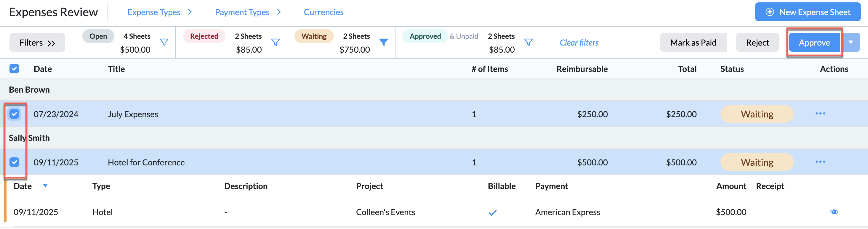Viewport: 868px width, 229px height.
Task: Click the $750.00 Waiting total
Action: coord(355,49)
